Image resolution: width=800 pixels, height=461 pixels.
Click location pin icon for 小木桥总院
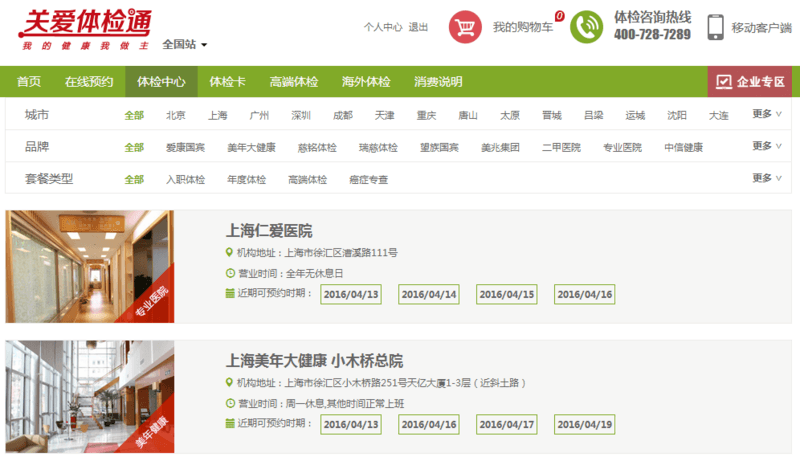(x=229, y=382)
